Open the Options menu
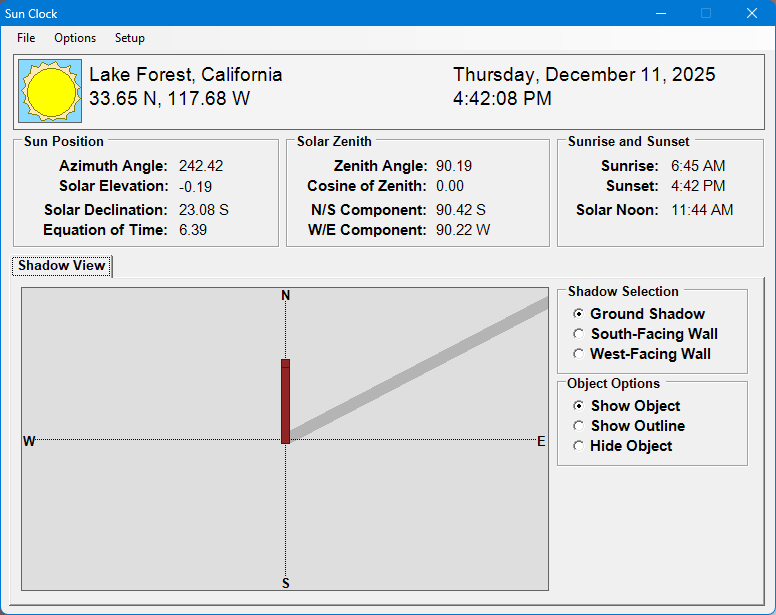This screenshot has width=776, height=615. tap(75, 38)
